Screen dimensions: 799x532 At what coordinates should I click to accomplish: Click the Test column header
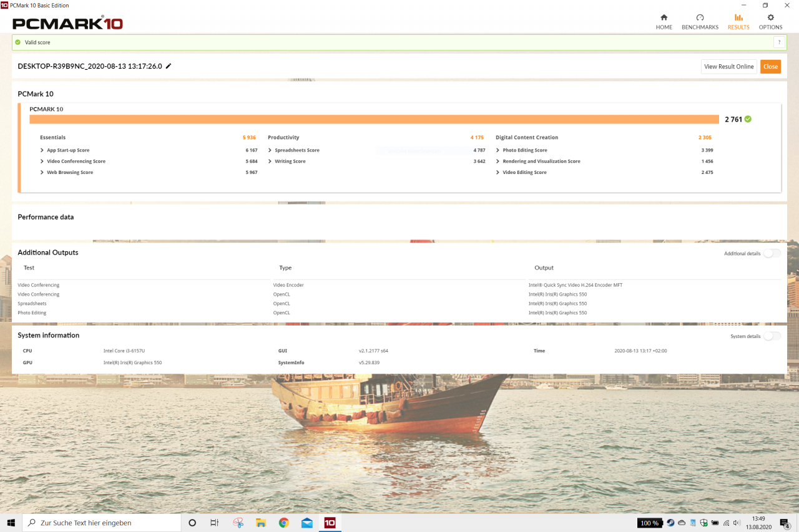coord(29,268)
